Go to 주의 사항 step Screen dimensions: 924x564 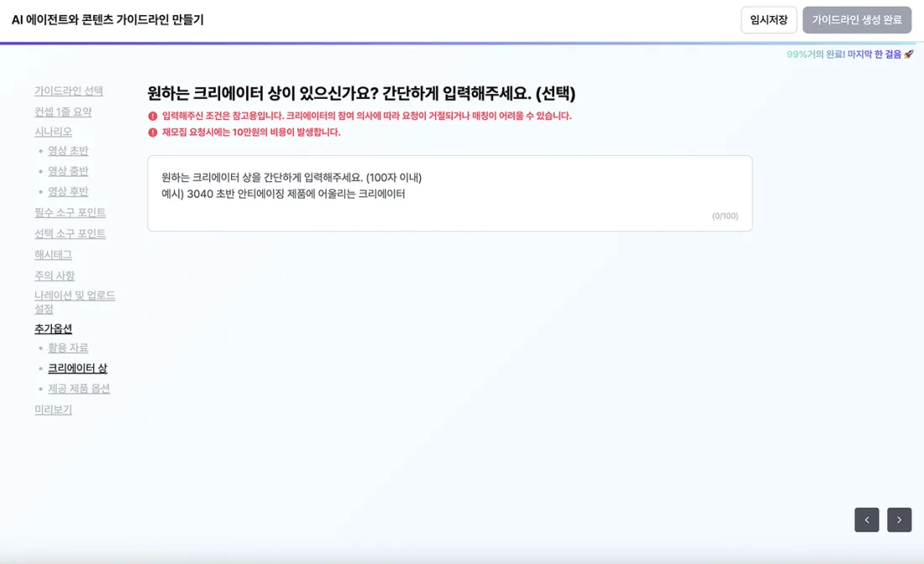55,275
